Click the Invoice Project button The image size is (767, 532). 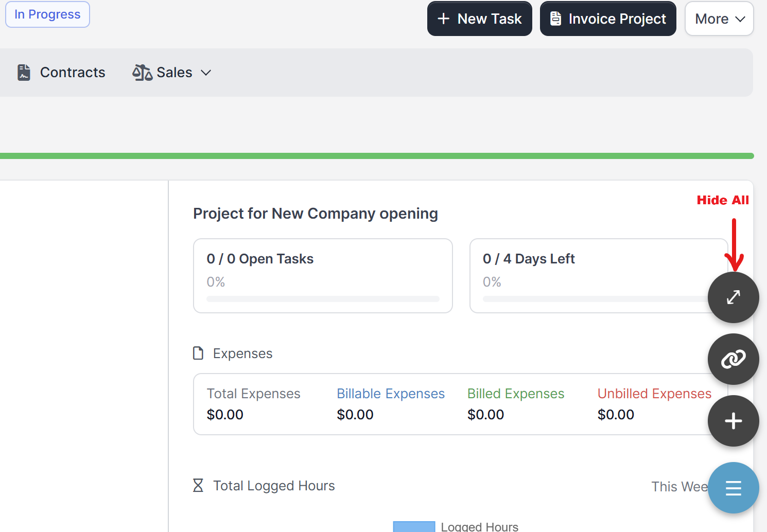607,19
